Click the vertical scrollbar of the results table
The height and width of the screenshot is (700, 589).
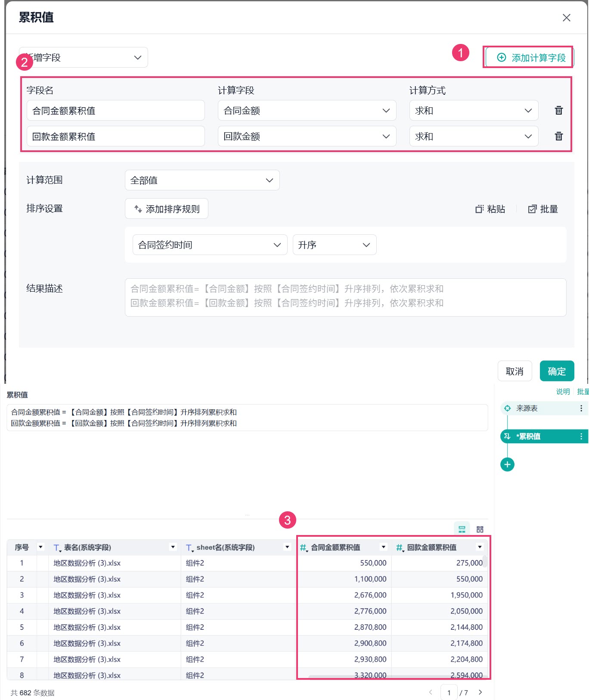tap(485, 562)
